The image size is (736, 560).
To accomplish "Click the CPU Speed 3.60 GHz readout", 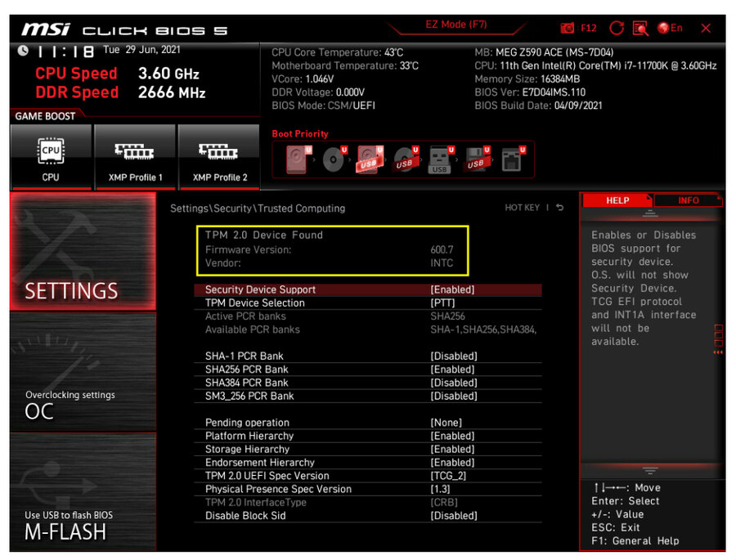I will 117,74.
